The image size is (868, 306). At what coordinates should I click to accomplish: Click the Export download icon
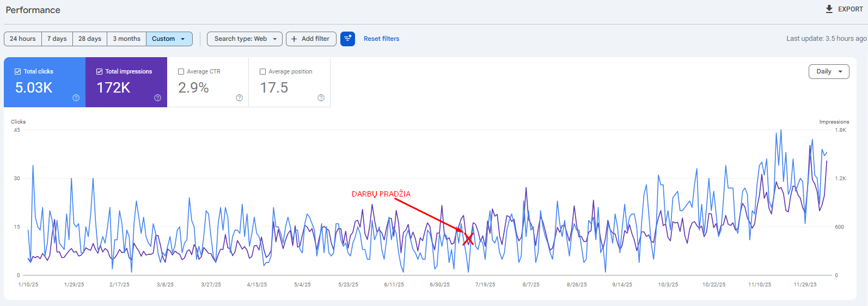pos(829,9)
